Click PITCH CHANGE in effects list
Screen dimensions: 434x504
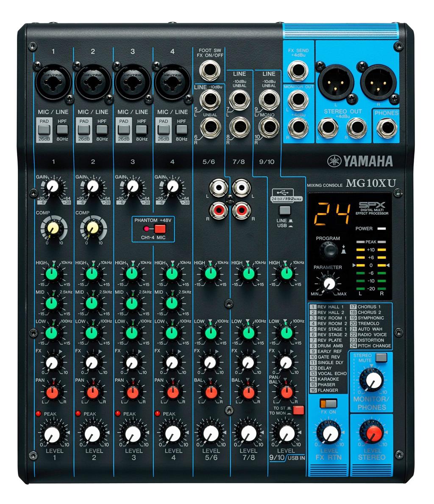point(370,346)
